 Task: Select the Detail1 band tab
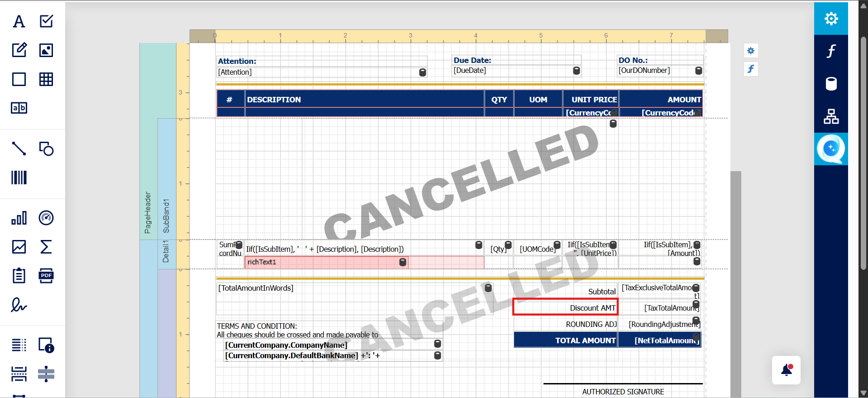(x=167, y=254)
